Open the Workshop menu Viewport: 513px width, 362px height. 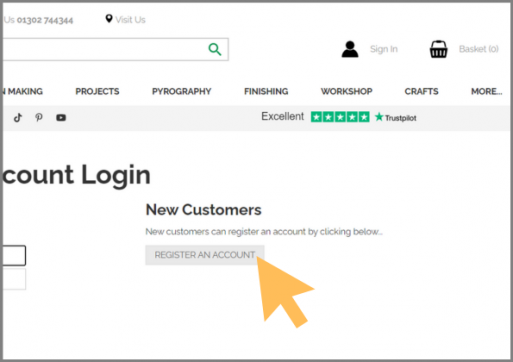tap(346, 91)
